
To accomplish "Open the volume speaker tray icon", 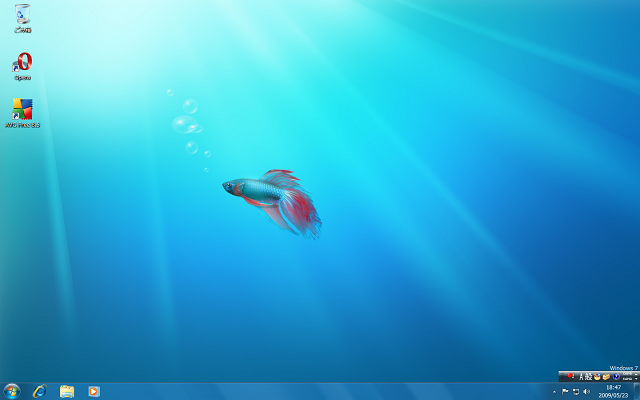I will click(x=587, y=392).
